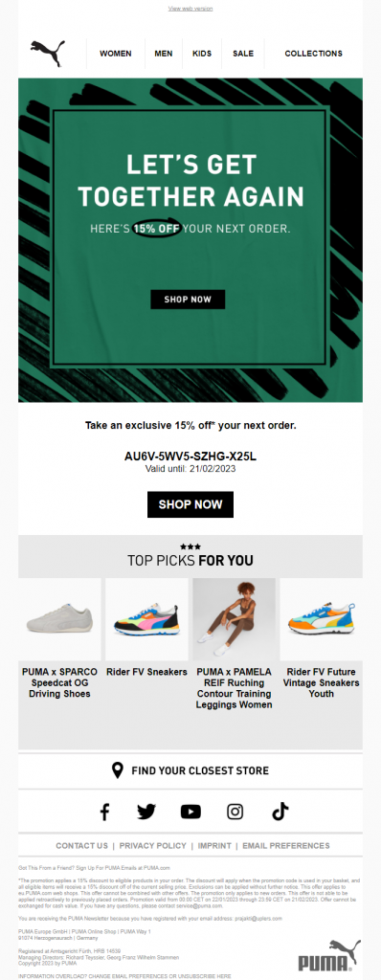
Task: Click SHOP NOW inside the green banner
Action: tap(188, 300)
